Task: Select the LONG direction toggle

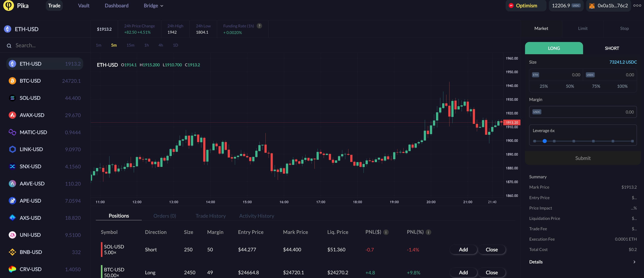Action: pyautogui.click(x=554, y=48)
